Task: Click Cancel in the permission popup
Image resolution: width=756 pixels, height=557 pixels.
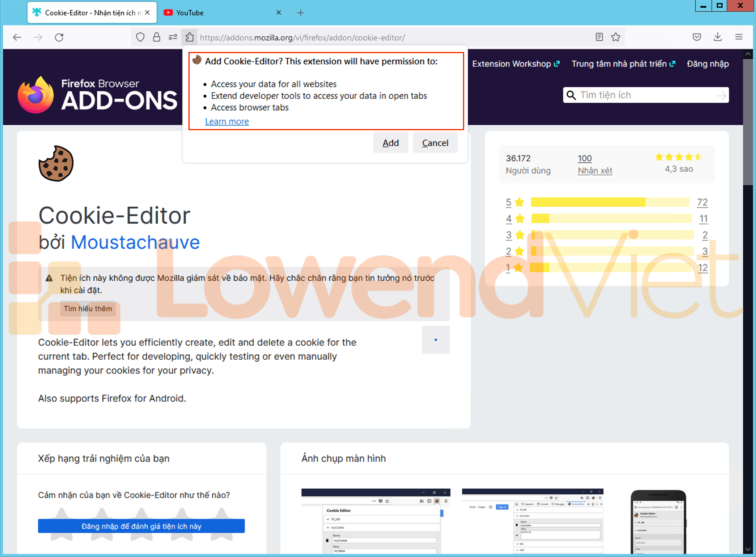Action: coord(435,143)
